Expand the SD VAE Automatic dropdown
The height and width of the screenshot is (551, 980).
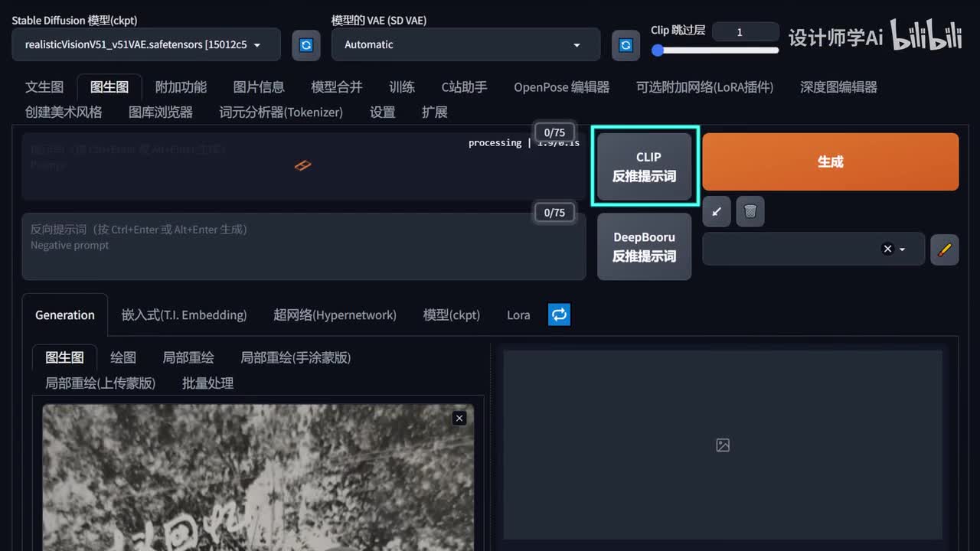coord(465,45)
